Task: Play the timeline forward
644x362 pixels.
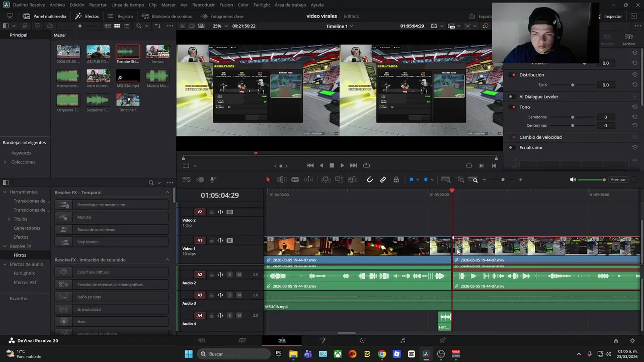Action: coord(342,165)
